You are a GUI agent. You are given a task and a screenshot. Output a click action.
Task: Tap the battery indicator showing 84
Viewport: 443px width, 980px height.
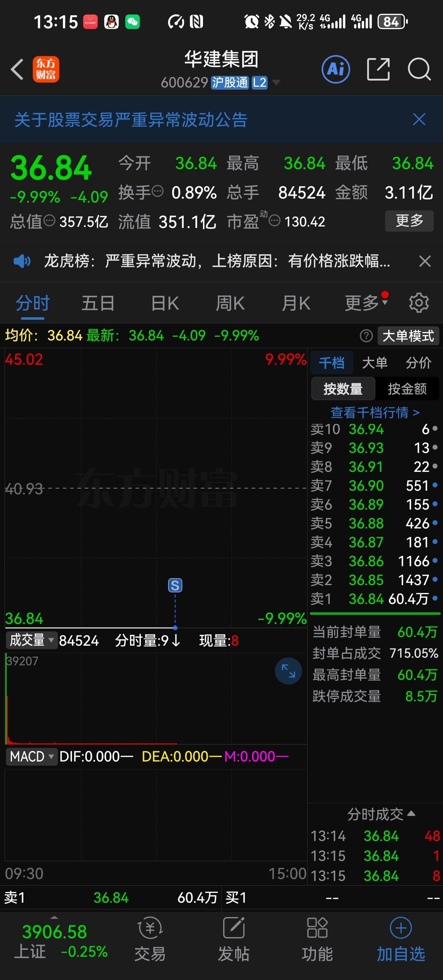point(393,22)
